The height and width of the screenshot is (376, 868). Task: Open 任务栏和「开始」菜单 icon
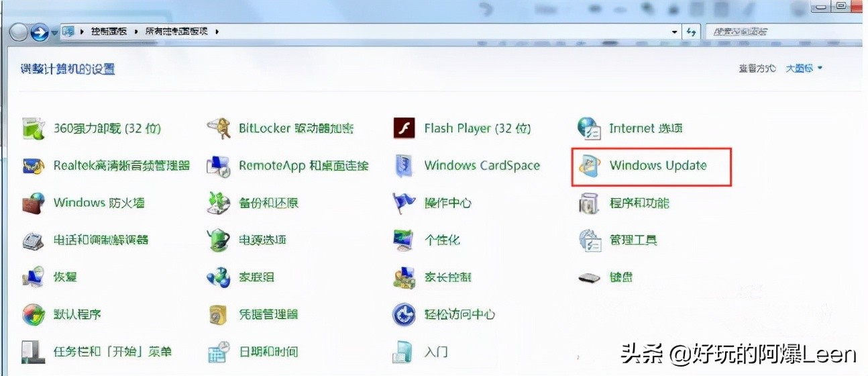click(34, 351)
